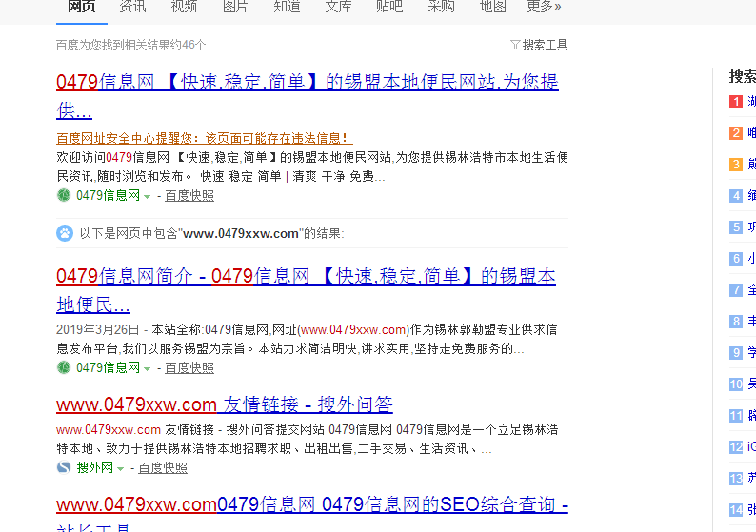Open first result 0479信息网【快速,稳定,简单】
The image size is (756, 532).
tap(308, 96)
